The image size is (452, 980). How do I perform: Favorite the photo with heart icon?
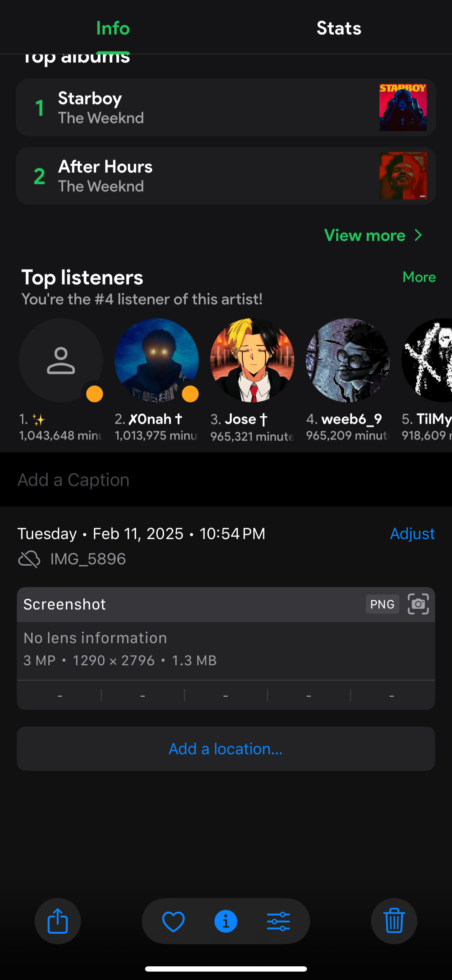click(173, 921)
